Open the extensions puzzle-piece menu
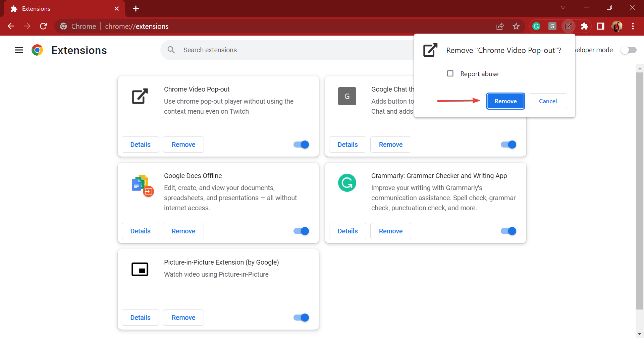 (x=585, y=26)
